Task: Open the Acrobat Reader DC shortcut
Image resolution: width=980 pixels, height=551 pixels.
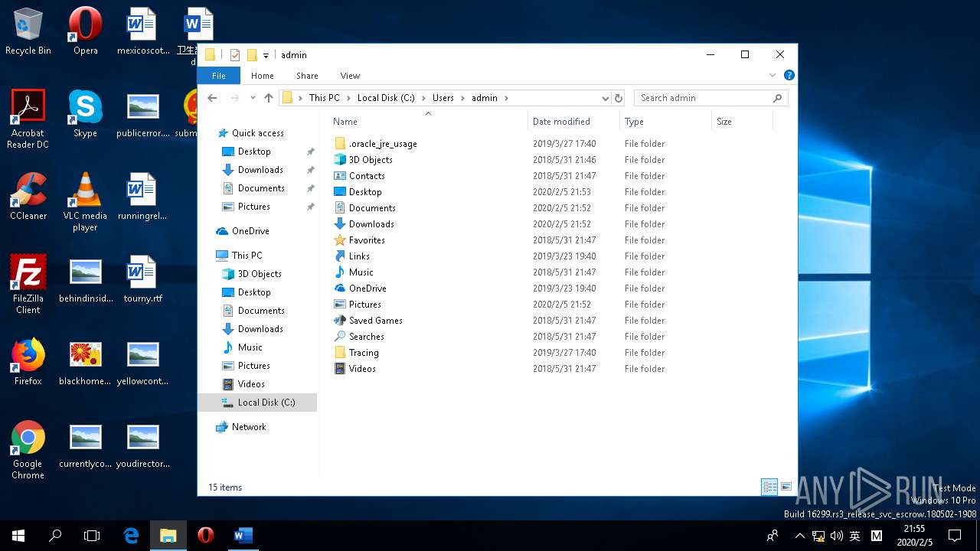Action: coord(28,119)
